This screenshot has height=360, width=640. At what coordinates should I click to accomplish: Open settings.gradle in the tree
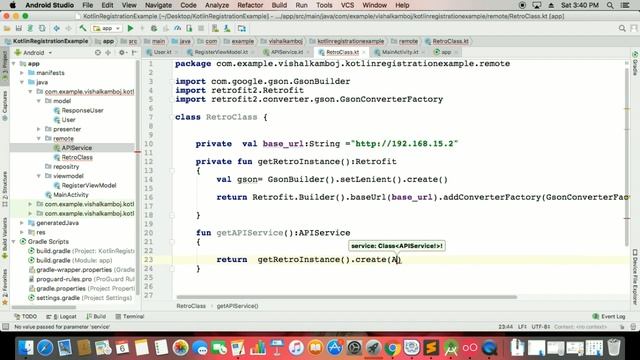click(x=80, y=298)
